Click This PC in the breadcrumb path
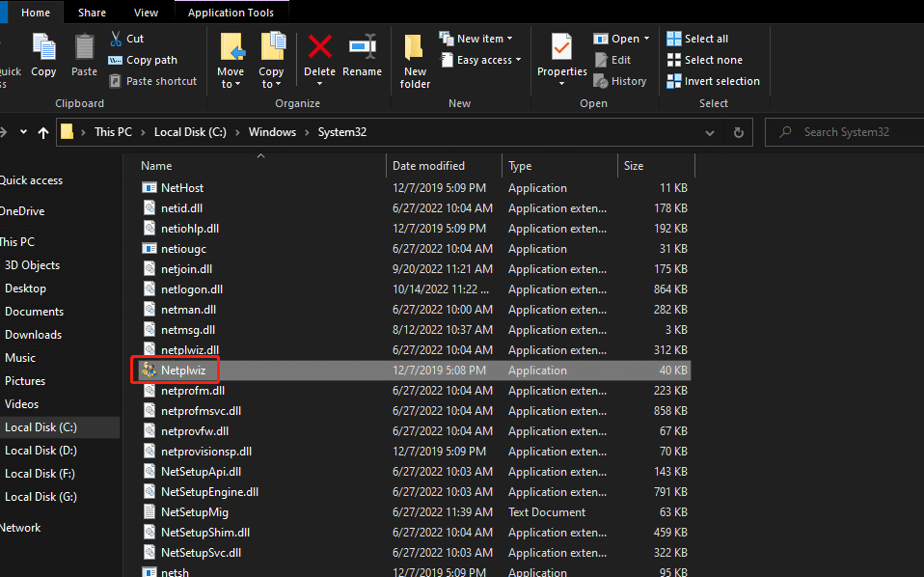The width and height of the screenshot is (924, 577). point(113,132)
